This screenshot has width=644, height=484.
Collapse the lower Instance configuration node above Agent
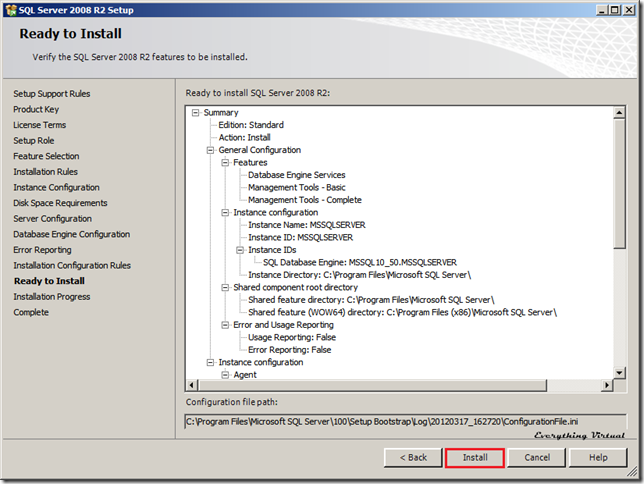pos(210,362)
